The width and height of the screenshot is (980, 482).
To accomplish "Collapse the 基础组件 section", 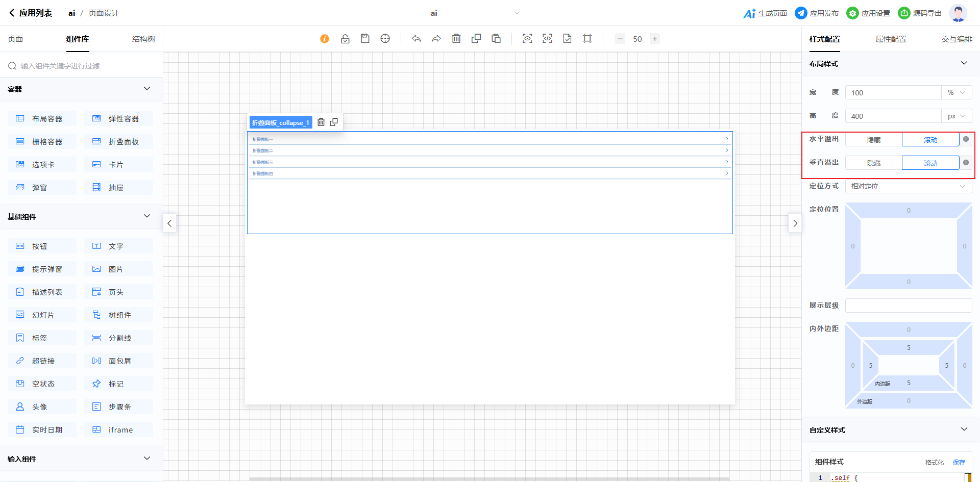I will pos(147,216).
